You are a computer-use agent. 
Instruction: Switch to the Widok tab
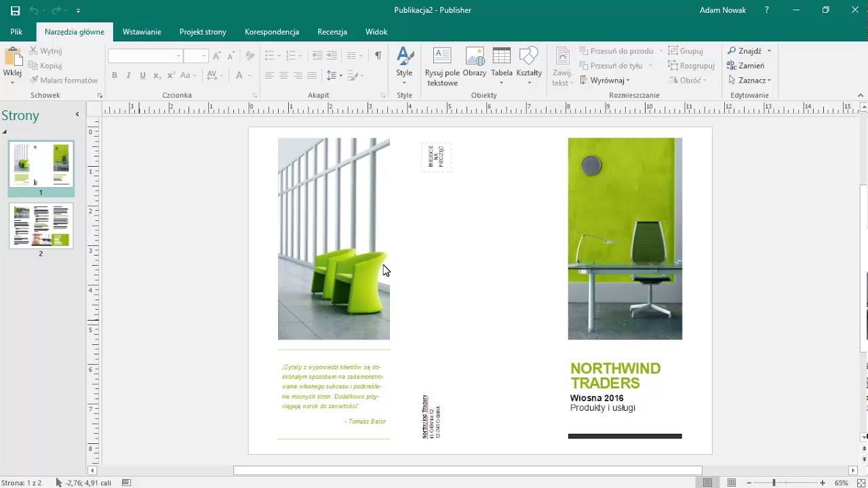pyautogui.click(x=376, y=32)
